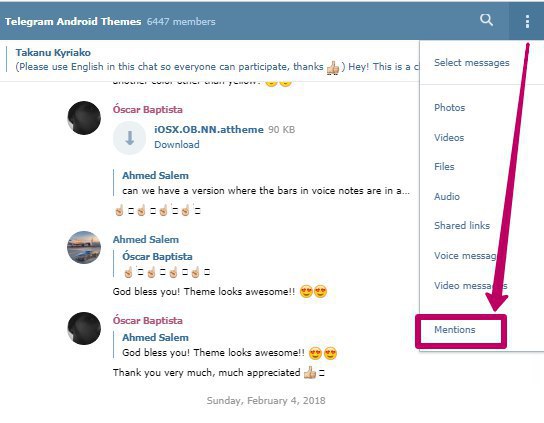Viewport: 544px width, 423px height.
Task: Click the Download link for iOSX.OB.NN.attheme
Action: click(x=177, y=144)
